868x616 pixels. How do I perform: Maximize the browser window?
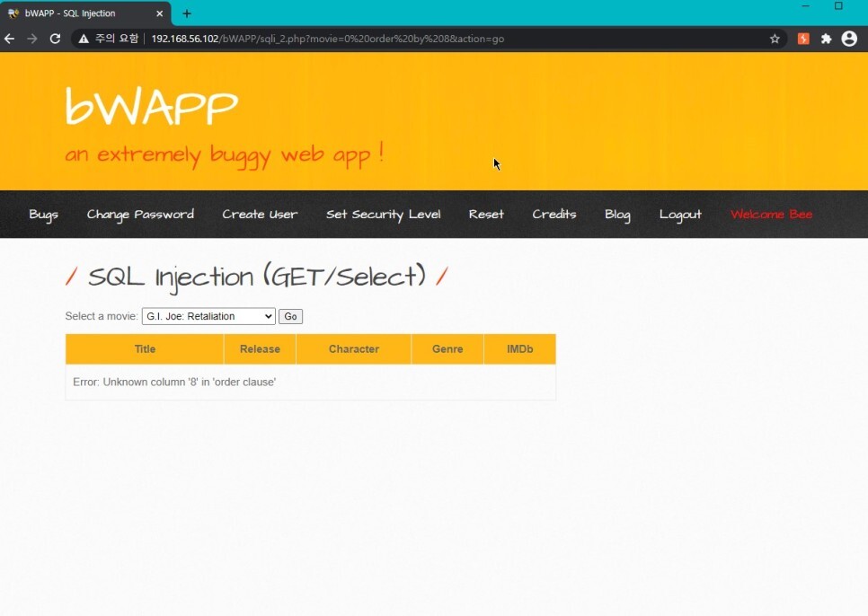[838, 6]
